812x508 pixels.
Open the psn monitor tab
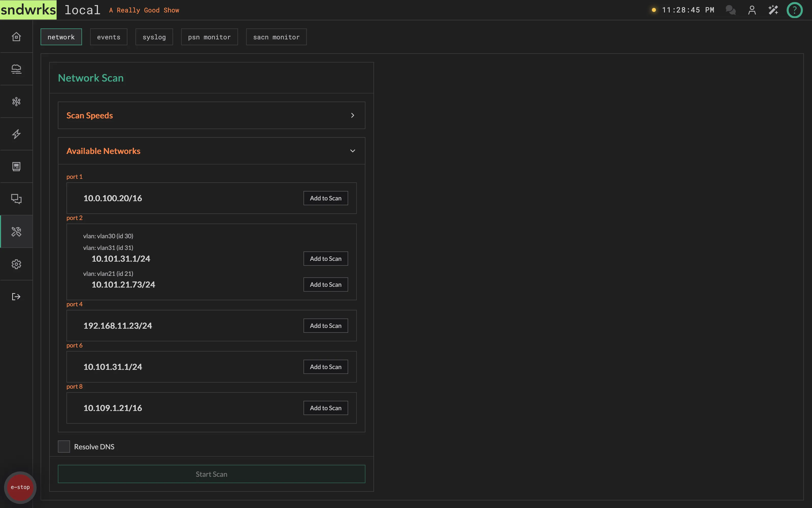[209, 37]
